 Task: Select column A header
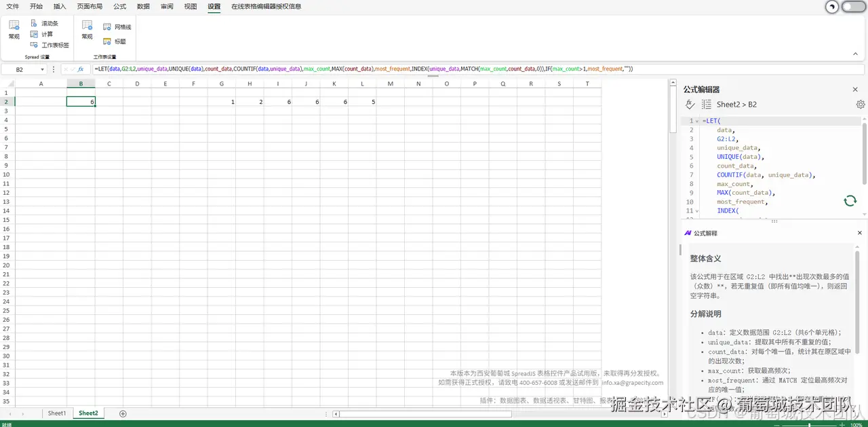(41, 83)
